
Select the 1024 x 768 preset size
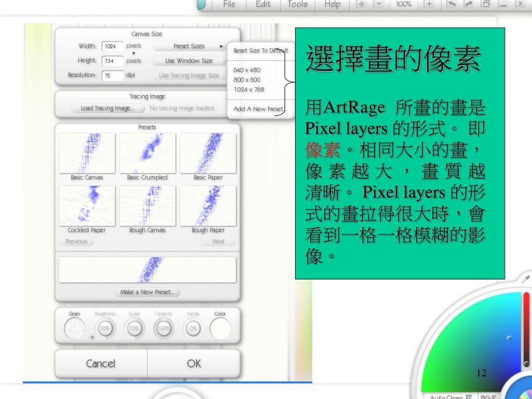(249, 89)
